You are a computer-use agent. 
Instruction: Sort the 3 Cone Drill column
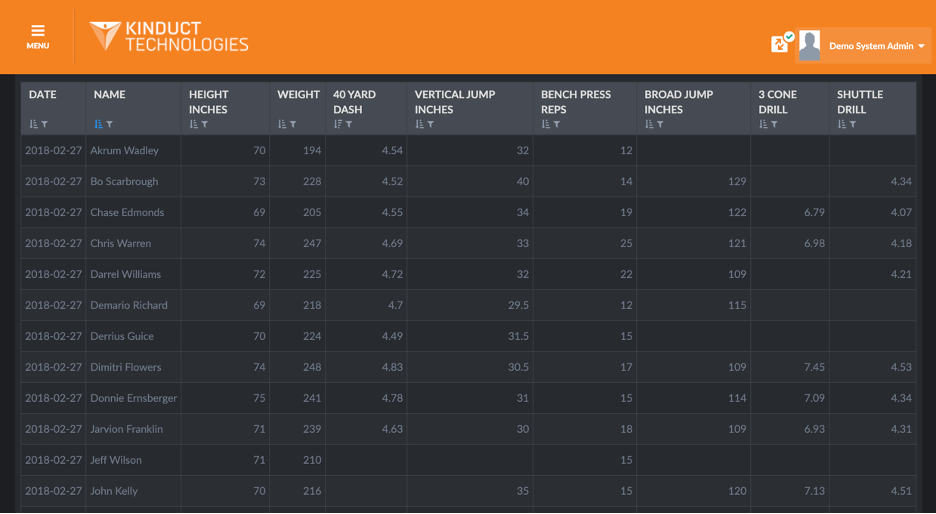point(763,124)
